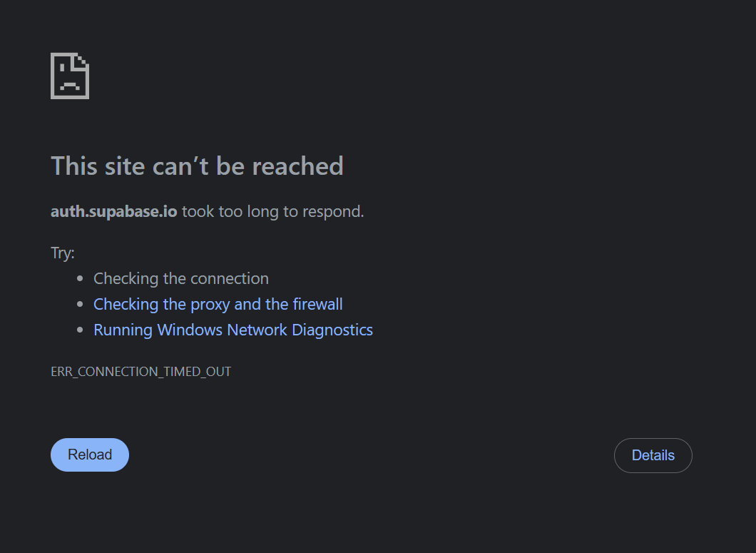Click the sad page error icon
The image size is (756, 553).
70,76
